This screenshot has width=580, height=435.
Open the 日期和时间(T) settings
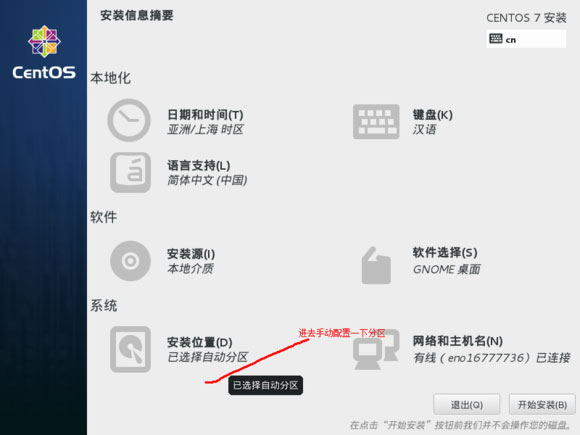205,115
